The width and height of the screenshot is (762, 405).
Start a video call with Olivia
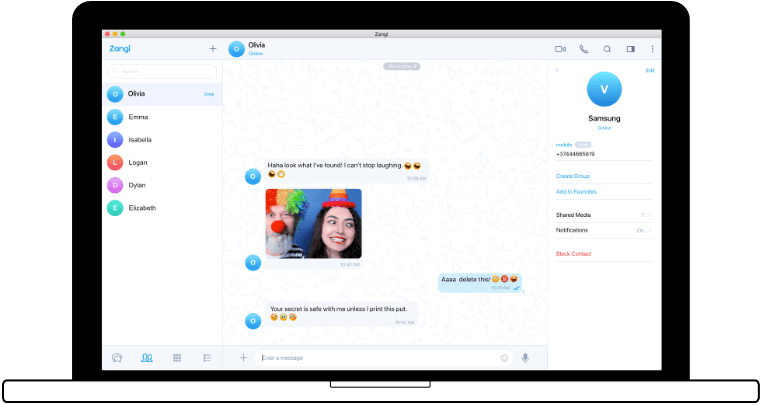pyautogui.click(x=561, y=49)
